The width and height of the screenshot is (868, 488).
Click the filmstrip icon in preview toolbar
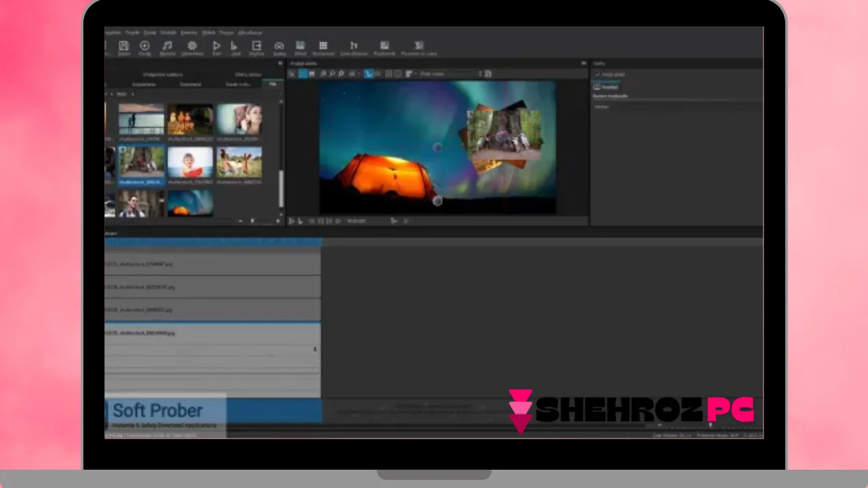tap(311, 74)
